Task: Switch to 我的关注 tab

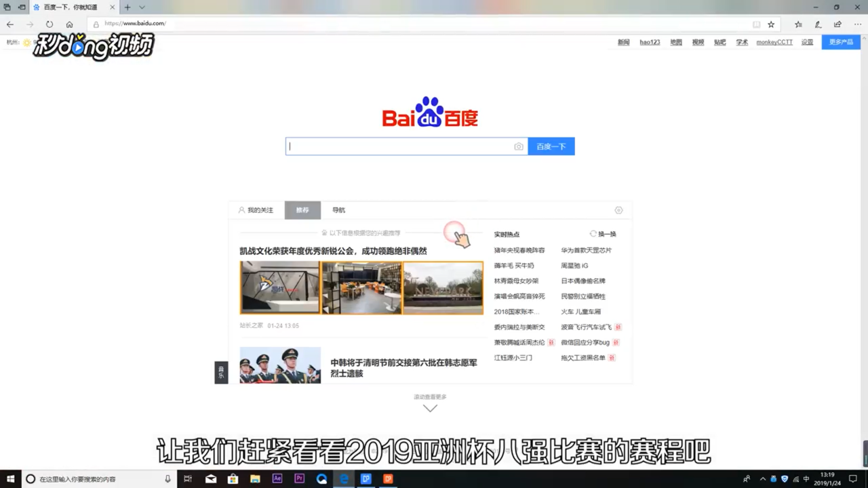Action: click(x=256, y=210)
